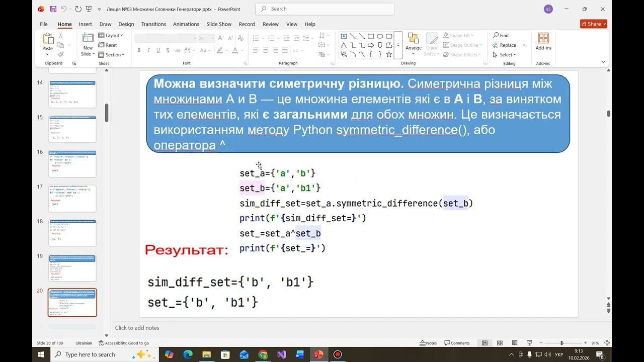Switch to Slide Sorter view icon
This screenshot has width=644, height=362.
tap(500, 343)
